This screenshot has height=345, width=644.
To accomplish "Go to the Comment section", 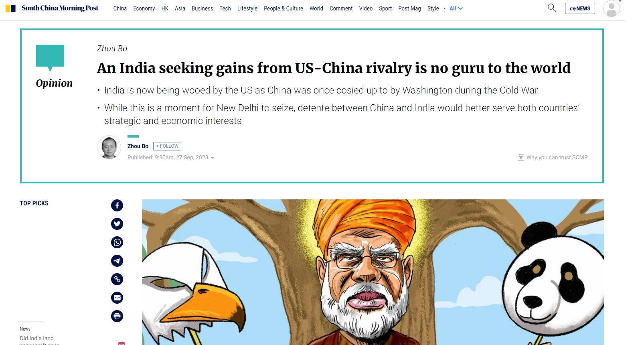I will (x=341, y=8).
